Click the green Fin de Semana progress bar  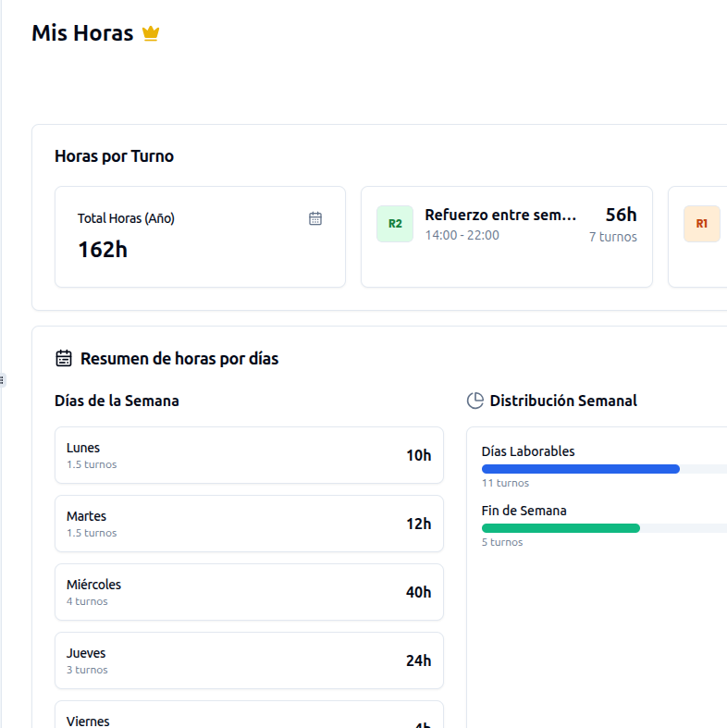point(561,528)
